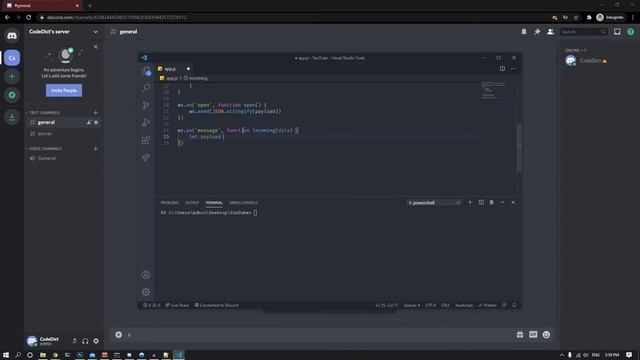Click the split editor icon in VS Code

(x=502, y=69)
